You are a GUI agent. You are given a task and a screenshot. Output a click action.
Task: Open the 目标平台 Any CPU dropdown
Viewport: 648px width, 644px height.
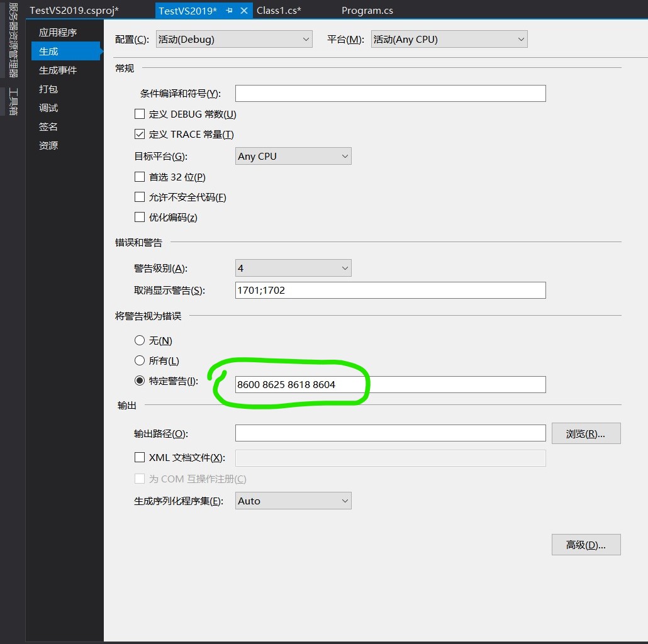point(293,157)
